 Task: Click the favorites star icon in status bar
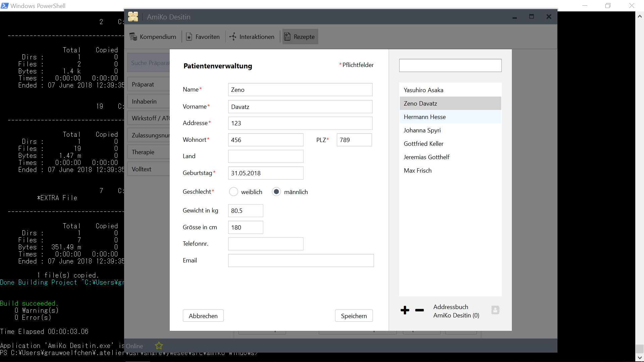(159, 346)
